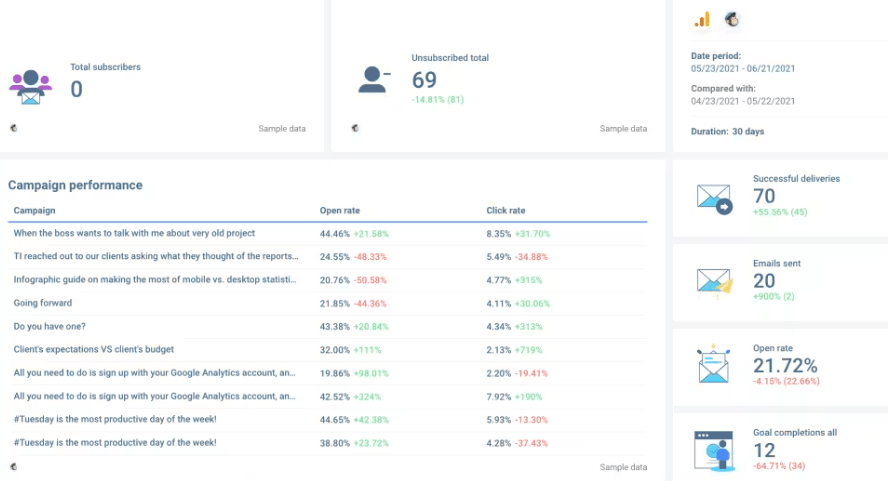Click the Emails sent value 20

pos(764,280)
